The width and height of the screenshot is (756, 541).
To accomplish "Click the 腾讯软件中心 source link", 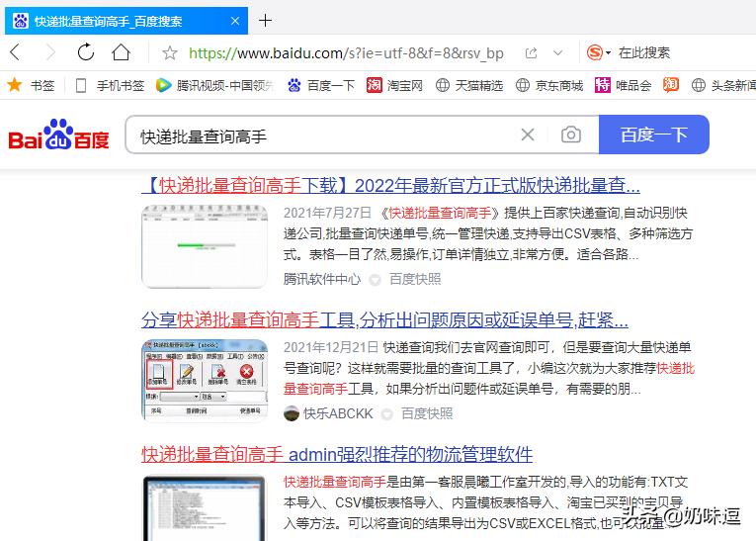I will [321, 279].
